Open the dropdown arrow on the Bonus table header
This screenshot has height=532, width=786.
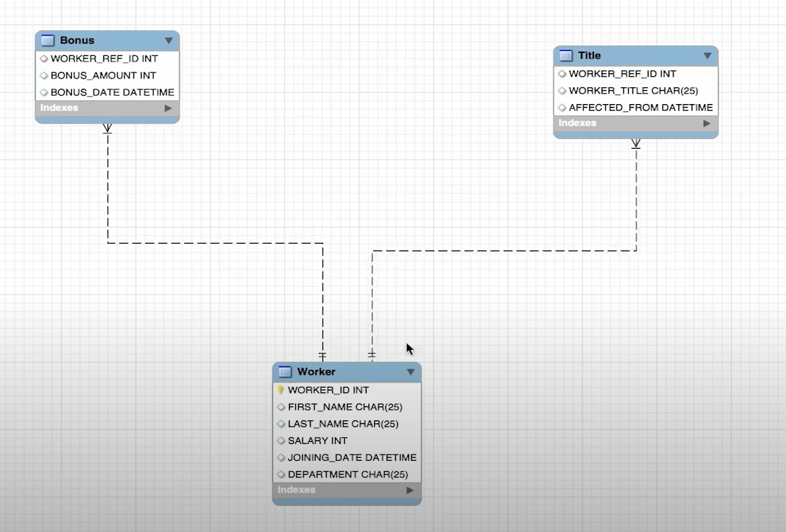[168, 40]
